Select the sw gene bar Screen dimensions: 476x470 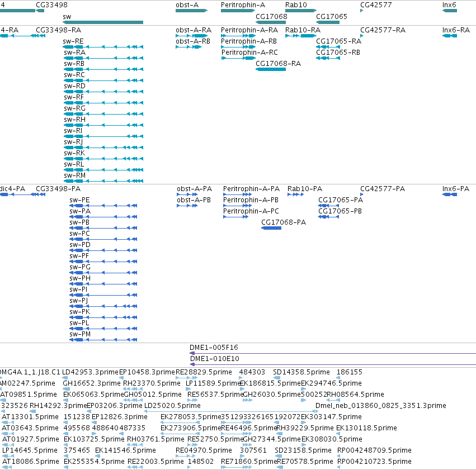(103, 22)
